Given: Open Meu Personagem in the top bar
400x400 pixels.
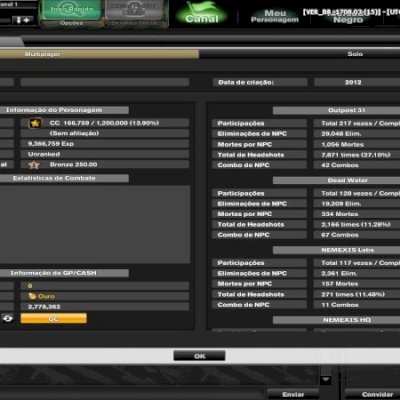Looking at the screenshot, I should point(275,16).
